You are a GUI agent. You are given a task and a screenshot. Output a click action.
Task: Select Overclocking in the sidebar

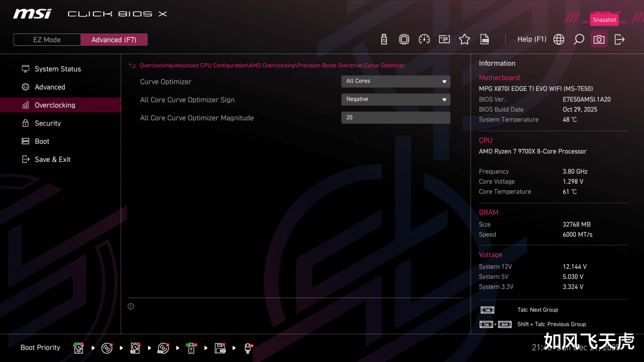[x=60, y=105]
